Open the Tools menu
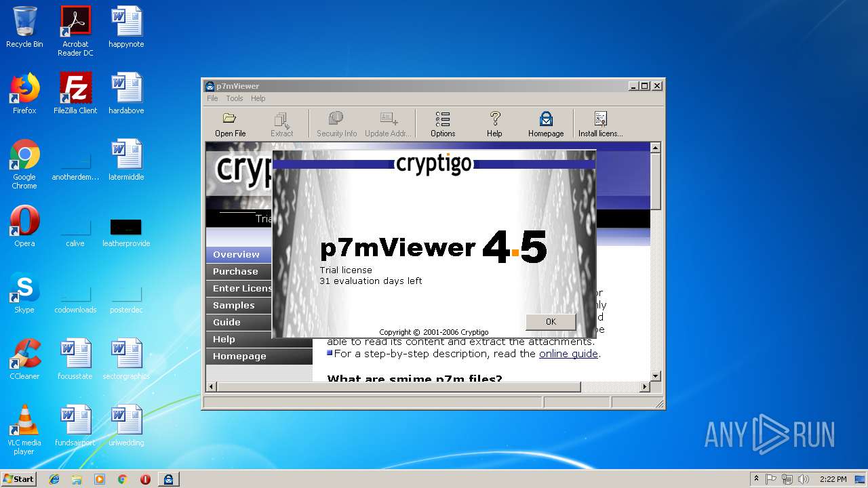 (x=235, y=98)
